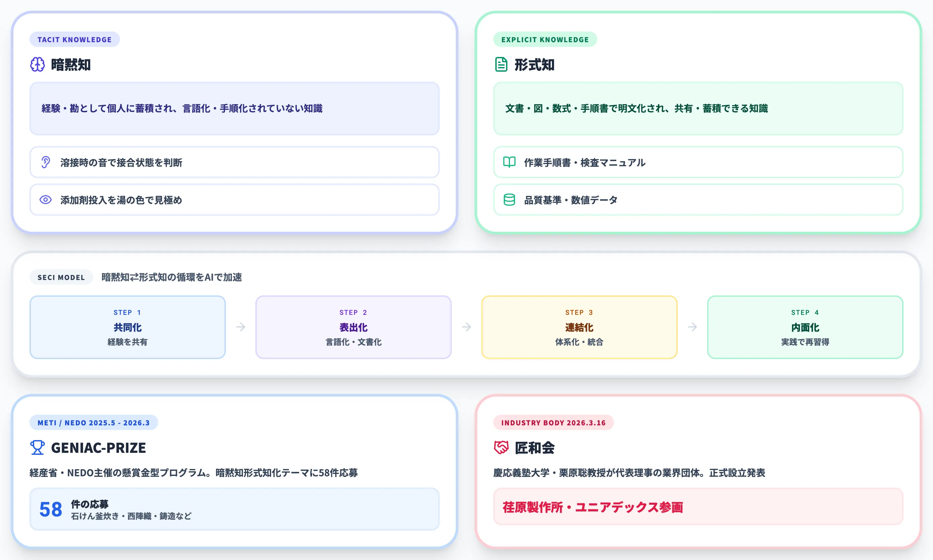Enable the SECI MODEL label pill
Image resolution: width=933 pixels, height=560 pixels.
tap(61, 277)
